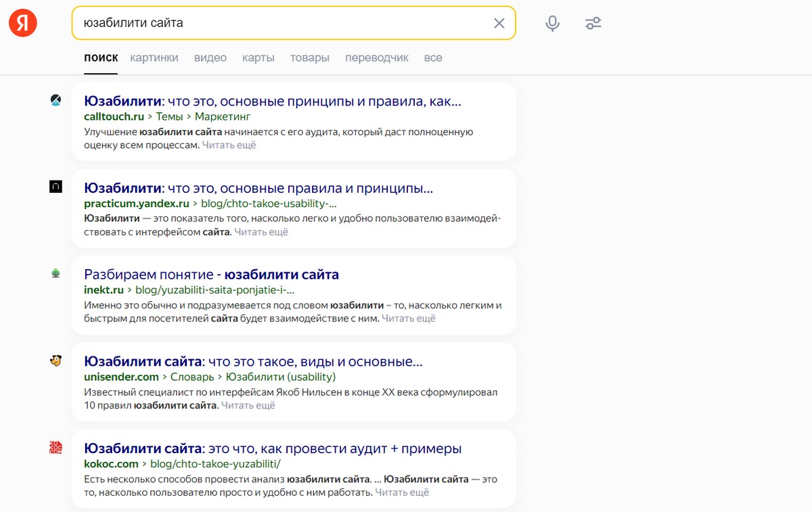
Task: Click the calltouch.ru domain link
Action: [114, 116]
